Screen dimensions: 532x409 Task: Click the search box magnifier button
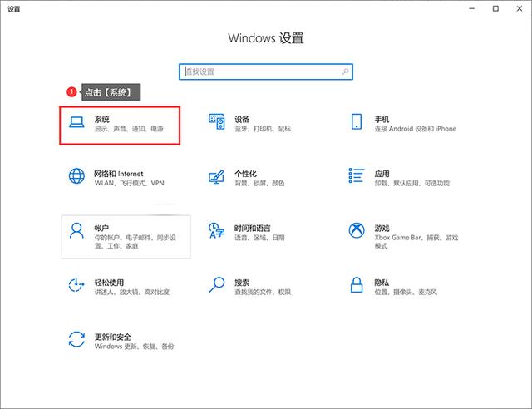tap(344, 71)
